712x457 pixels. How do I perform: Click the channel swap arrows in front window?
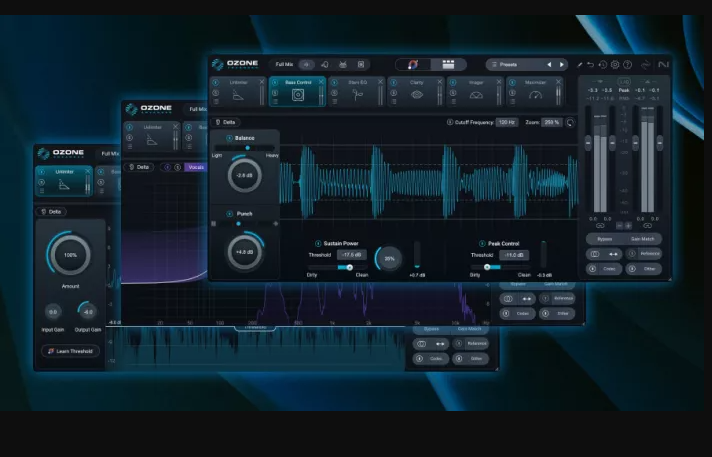pyautogui.click(x=613, y=254)
